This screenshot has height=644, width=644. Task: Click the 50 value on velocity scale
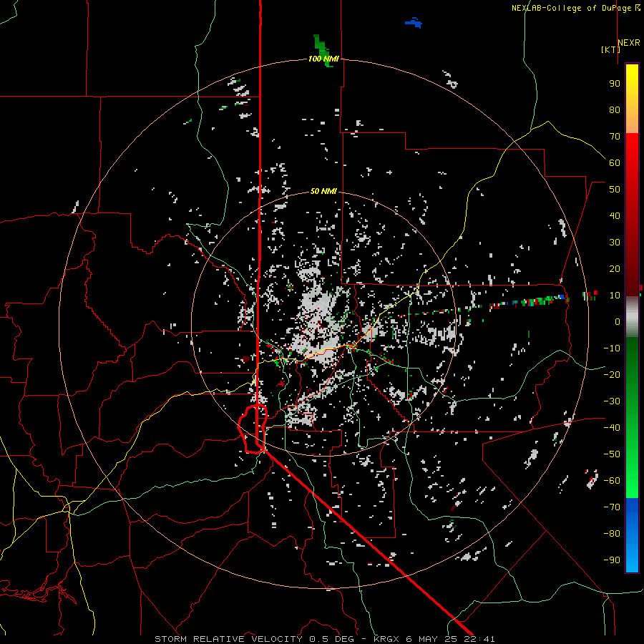click(615, 190)
